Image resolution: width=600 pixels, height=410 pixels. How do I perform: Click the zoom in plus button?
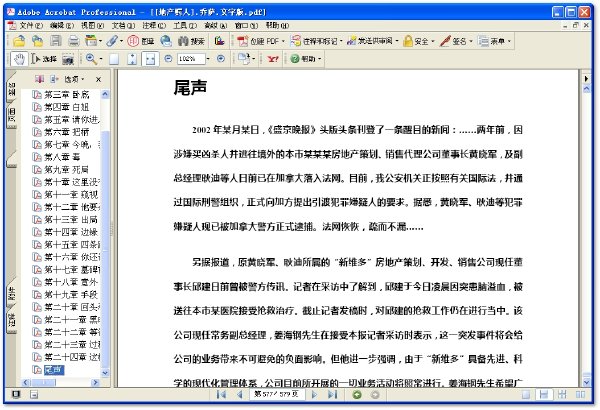coord(221,59)
